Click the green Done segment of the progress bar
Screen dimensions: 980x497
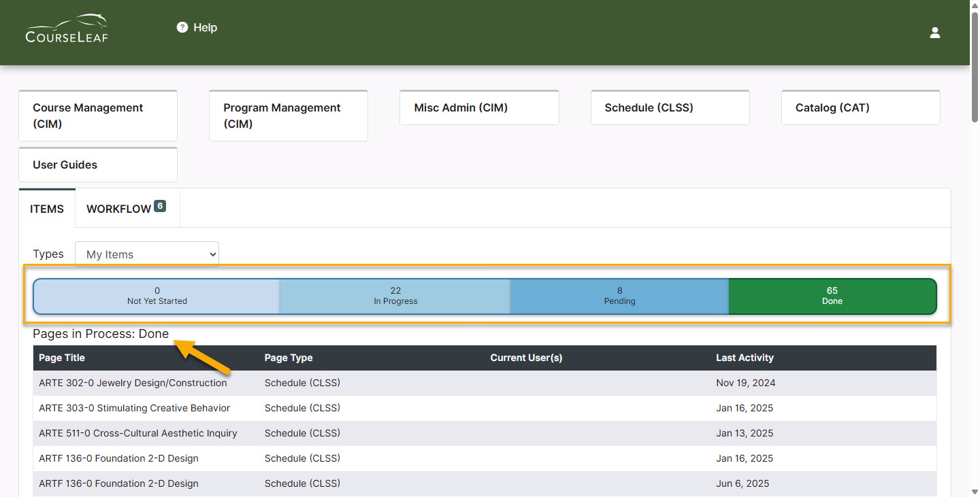[832, 296]
